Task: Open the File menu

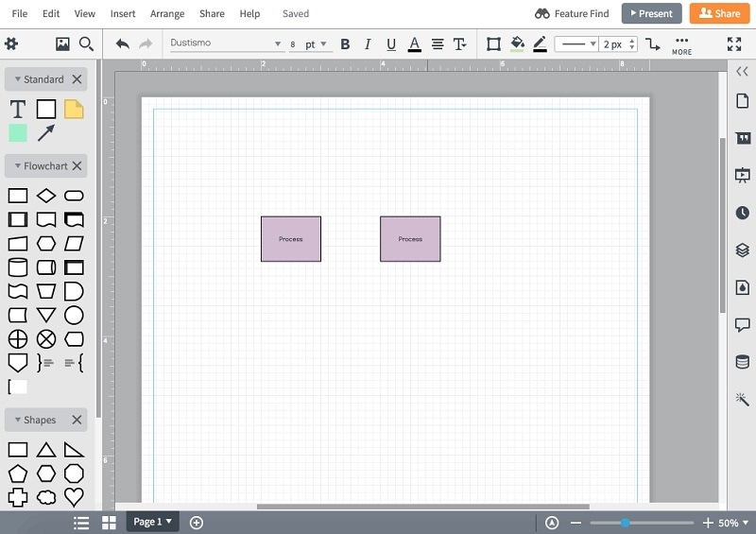Action: click(x=19, y=13)
